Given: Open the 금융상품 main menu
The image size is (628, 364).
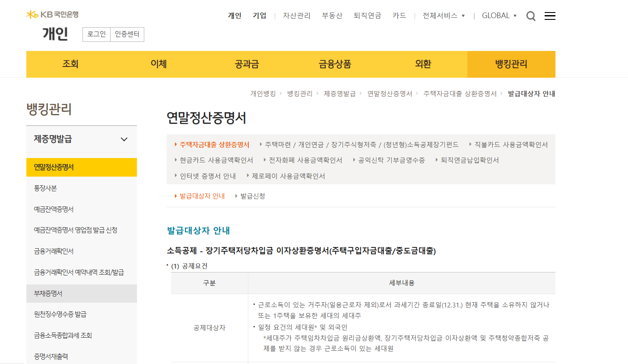Looking at the screenshot, I should coord(335,64).
